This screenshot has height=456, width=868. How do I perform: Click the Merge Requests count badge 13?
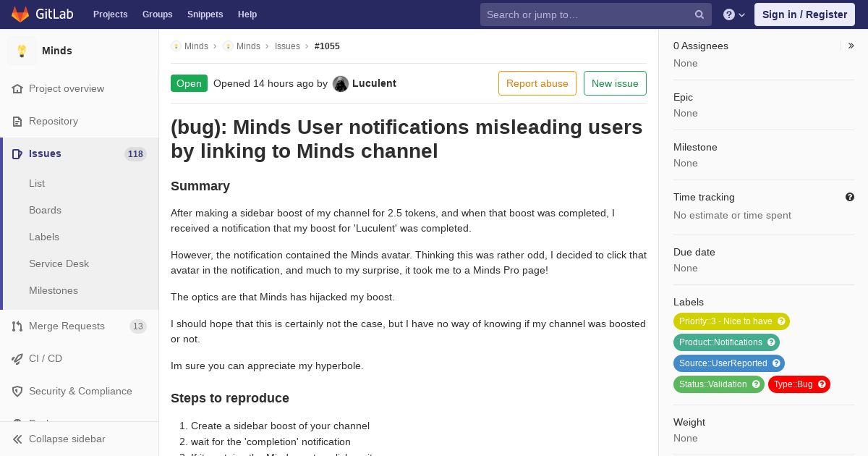coord(138,326)
